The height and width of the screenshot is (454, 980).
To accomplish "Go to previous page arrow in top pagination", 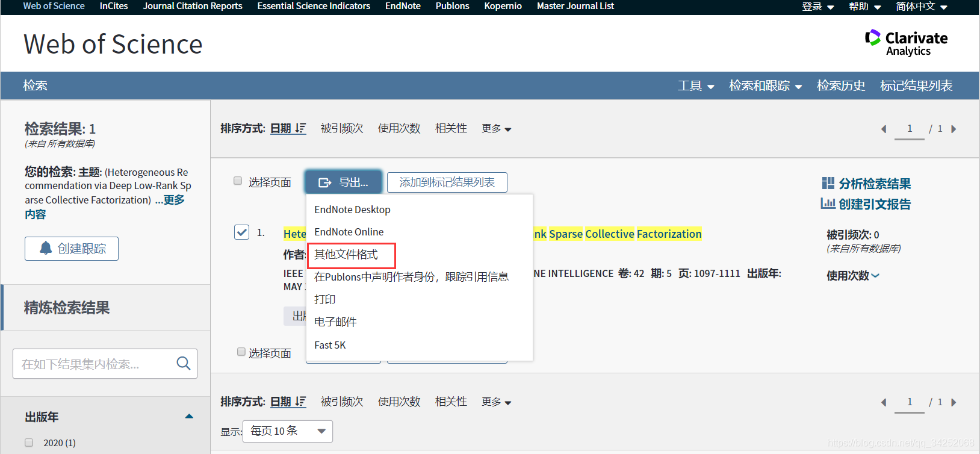I will pos(884,129).
